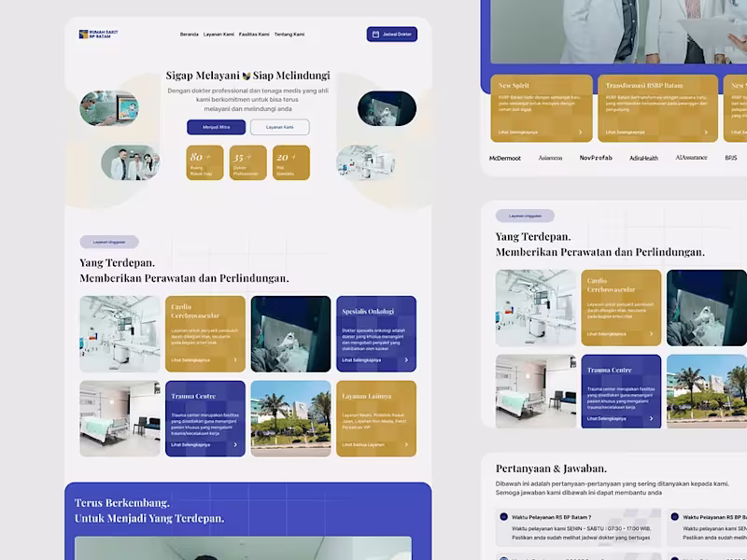Open operating room image in left service grid
The width and height of the screenshot is (747, 560).
tap(120, 334)
